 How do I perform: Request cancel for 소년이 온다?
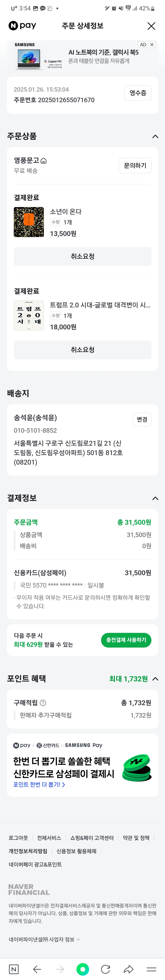click(83, 256)
